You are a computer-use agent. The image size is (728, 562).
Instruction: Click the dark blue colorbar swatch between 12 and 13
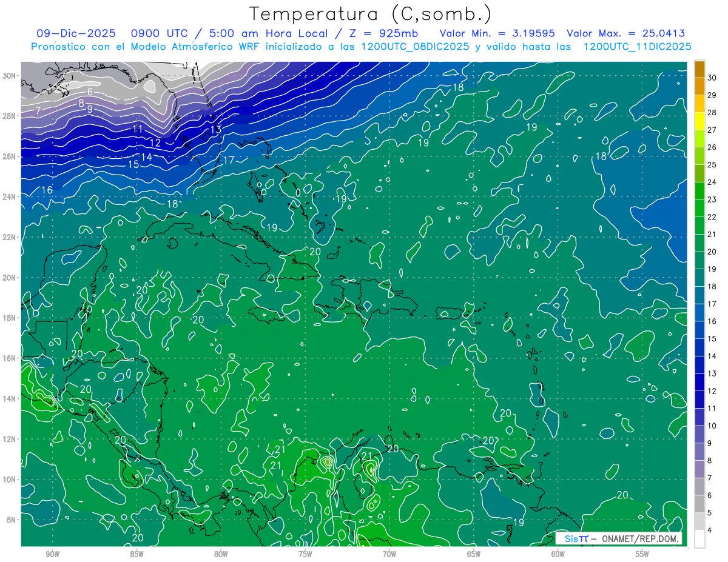pyautogui.click(x=699, y=382)
